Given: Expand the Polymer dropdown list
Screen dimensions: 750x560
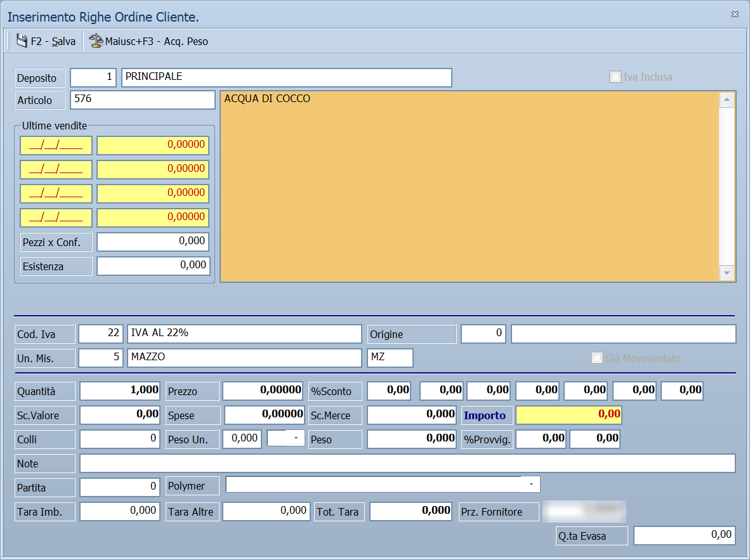Looking at the screenshot, I should pyautogui.click(x=531, y=485).
